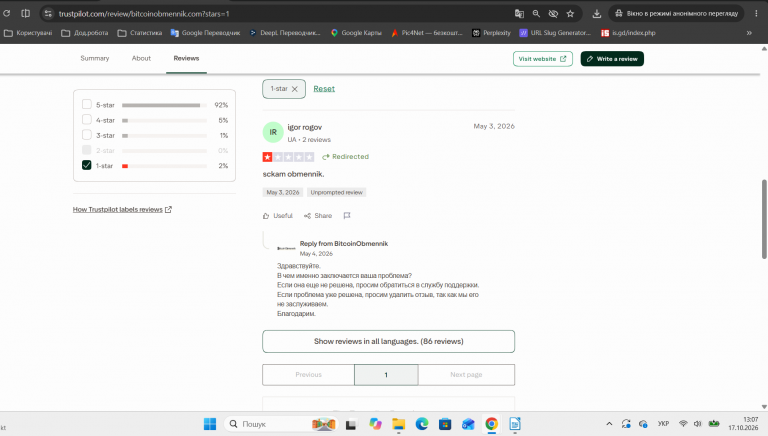Open the Дод.робота bookmark folder

click(x=85, y=33)
